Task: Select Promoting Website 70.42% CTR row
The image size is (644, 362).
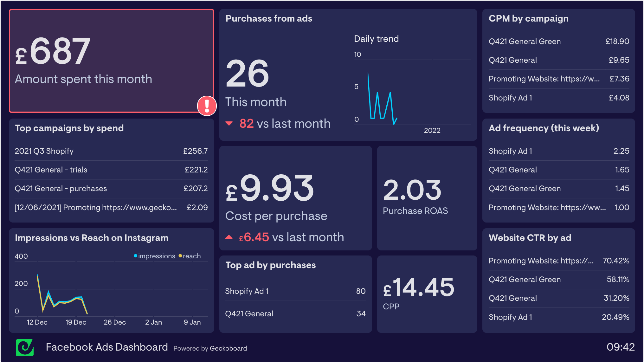Action: click(559, 261)
